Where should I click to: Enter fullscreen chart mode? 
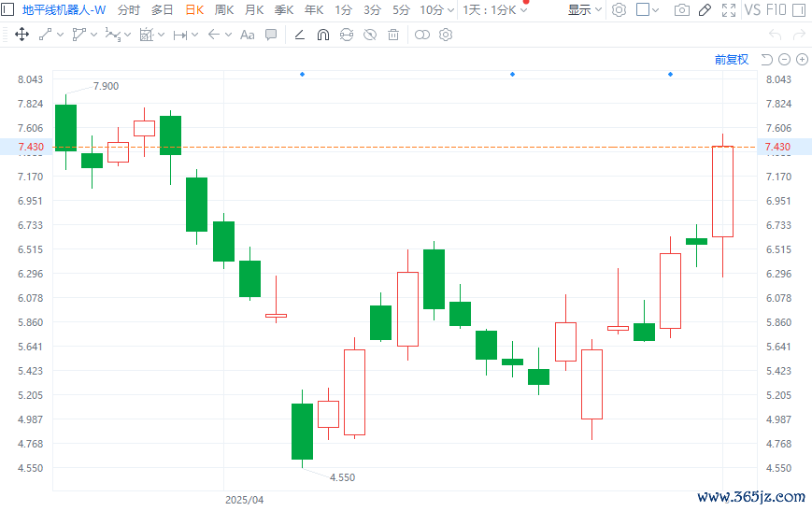727,10
